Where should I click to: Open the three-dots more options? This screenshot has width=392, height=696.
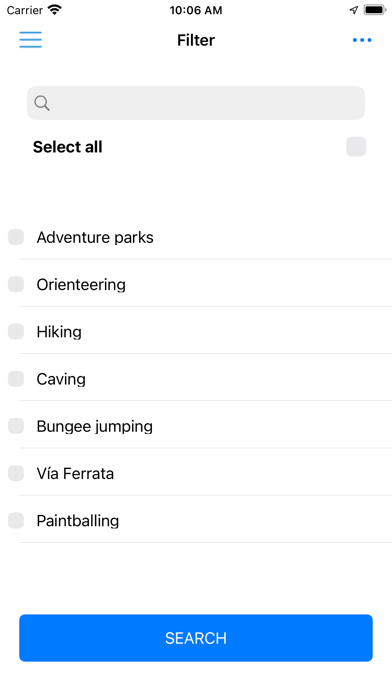[x=362, y=40]
